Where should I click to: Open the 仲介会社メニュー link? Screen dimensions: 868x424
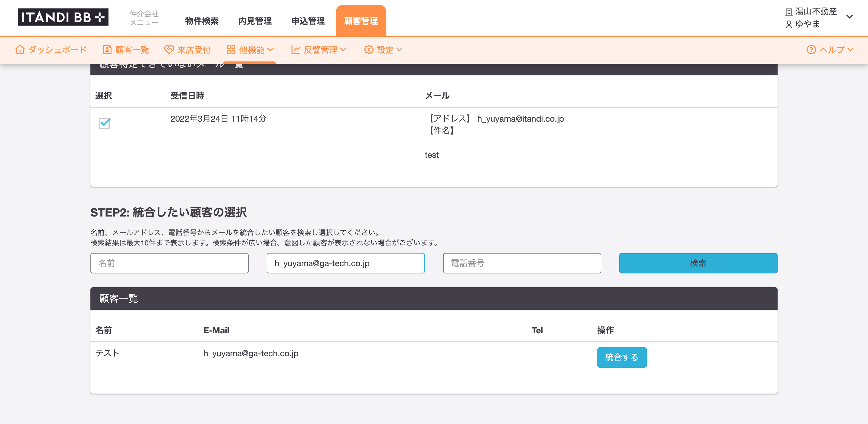[144, 18]
